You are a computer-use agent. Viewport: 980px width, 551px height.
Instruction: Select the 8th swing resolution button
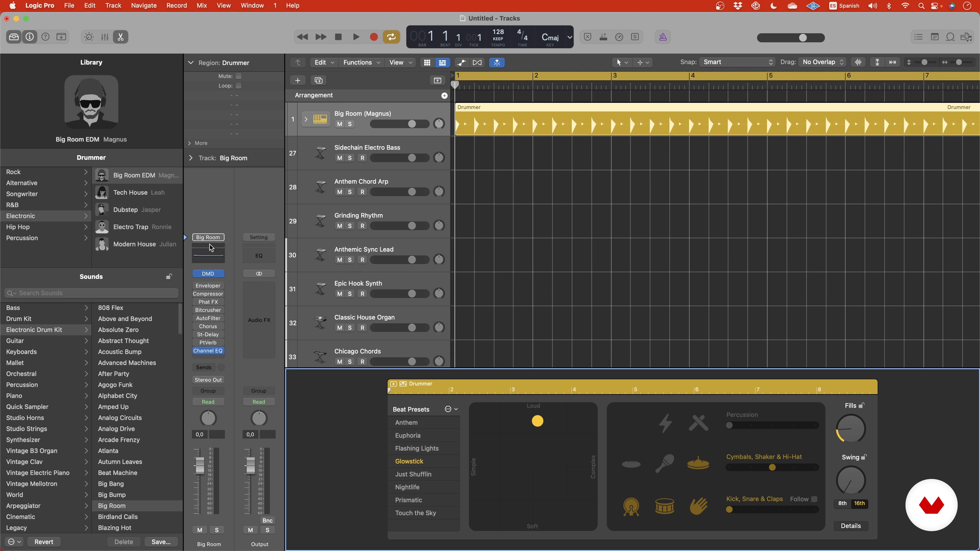click(842, 503)
